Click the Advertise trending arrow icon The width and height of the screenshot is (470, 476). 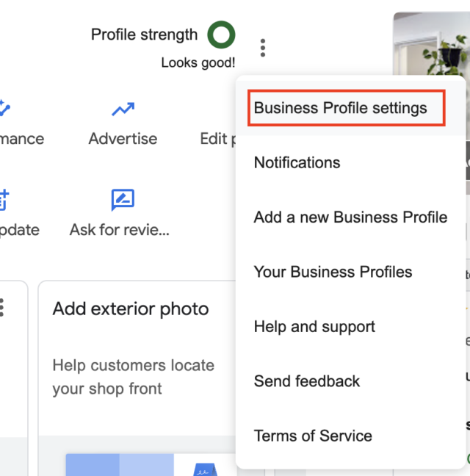123,109
